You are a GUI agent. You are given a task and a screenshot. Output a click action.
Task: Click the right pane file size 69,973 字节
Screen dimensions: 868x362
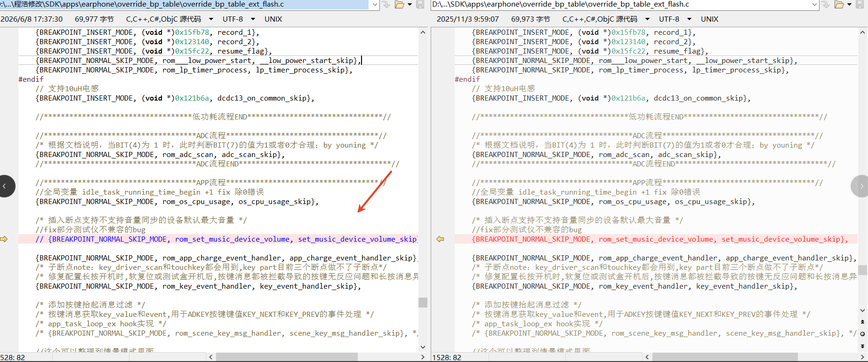pos(530,19)
